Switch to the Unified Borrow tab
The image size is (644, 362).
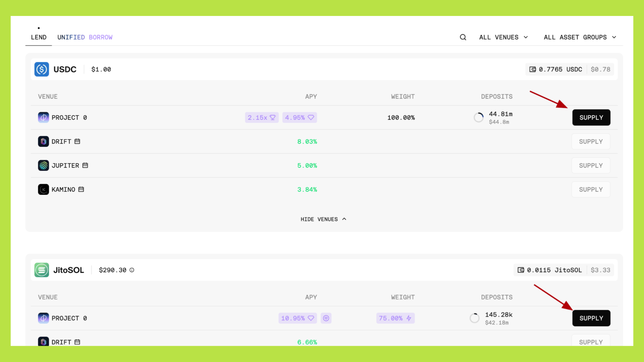click(x=85, y=37)
